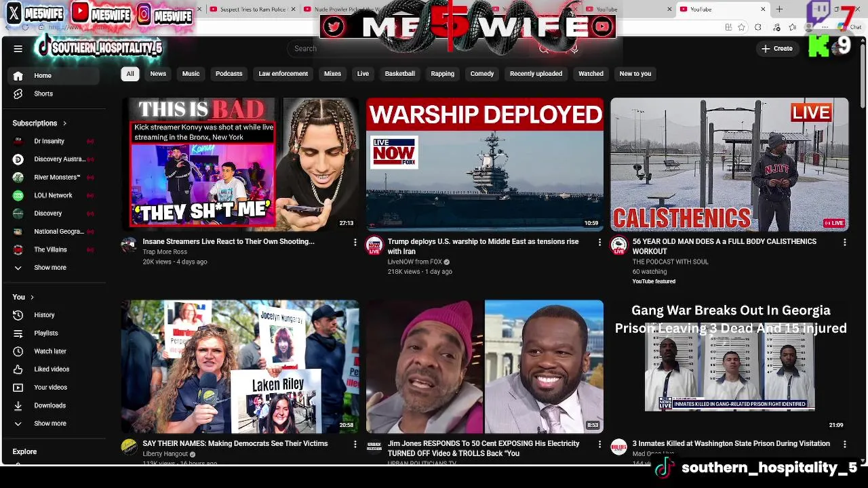This screenshot has width=868, height=488.
Task: Click the LiveNOW from FOX channel avatar
Action: coord(374,245)
